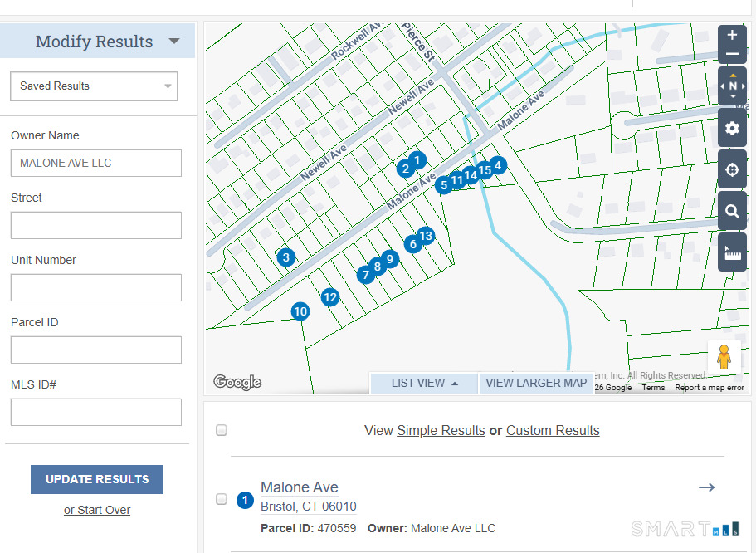Click VIEW LARGER MAP
Image resolution: width=756 pixels, height=553 pixels.
pyautogui.click(x=536, y=383)
